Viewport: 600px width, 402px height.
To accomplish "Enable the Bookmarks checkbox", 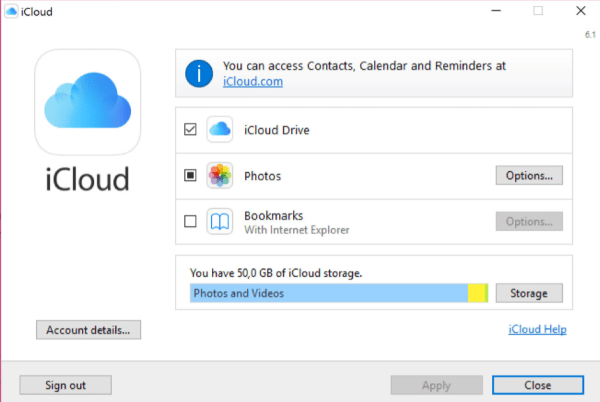I will [x=190, y=221].
